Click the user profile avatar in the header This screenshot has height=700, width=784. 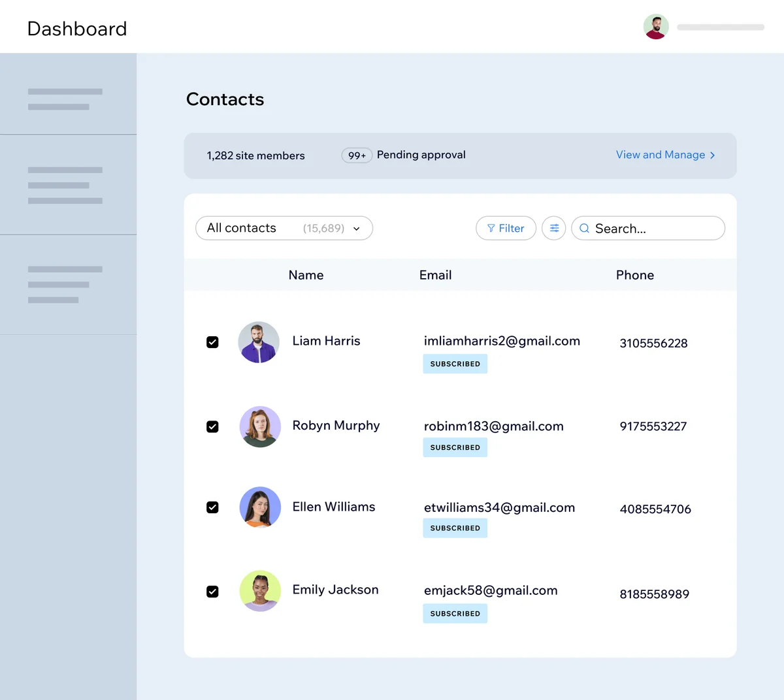656,26
